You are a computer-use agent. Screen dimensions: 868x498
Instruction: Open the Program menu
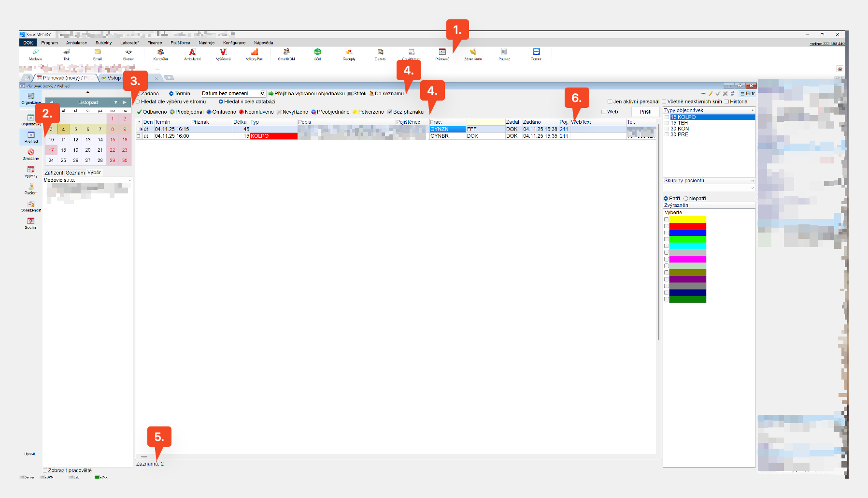[49, 43]
